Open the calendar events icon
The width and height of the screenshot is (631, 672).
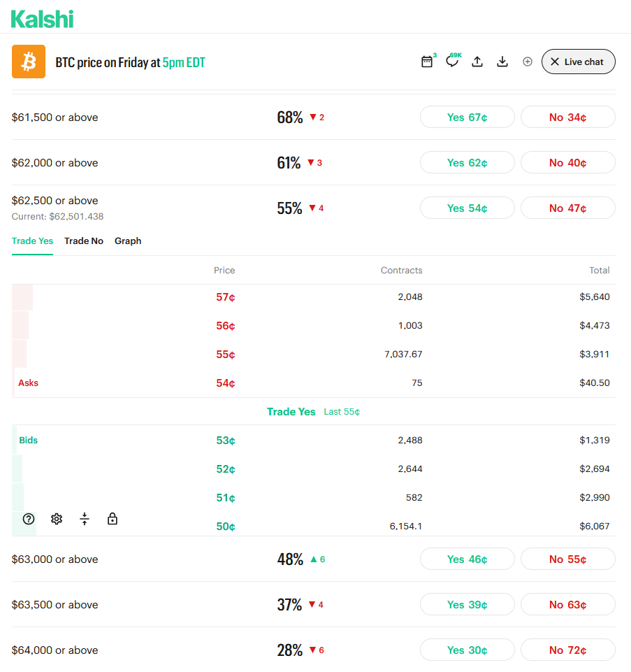[427, 62]
